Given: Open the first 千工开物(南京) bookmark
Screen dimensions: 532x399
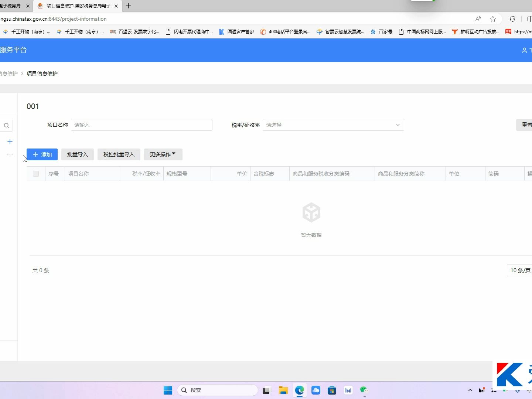Looking at the screenshot, I should point(27,32).
